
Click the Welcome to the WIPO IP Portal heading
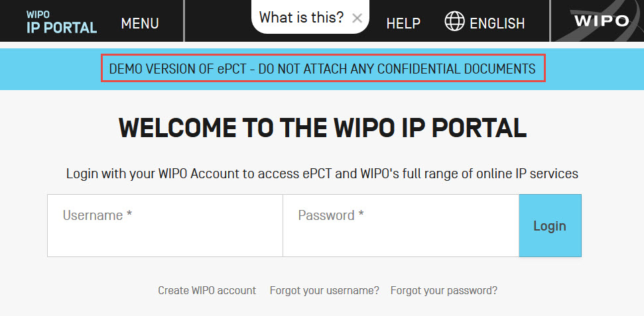click(x=322, y=128)
